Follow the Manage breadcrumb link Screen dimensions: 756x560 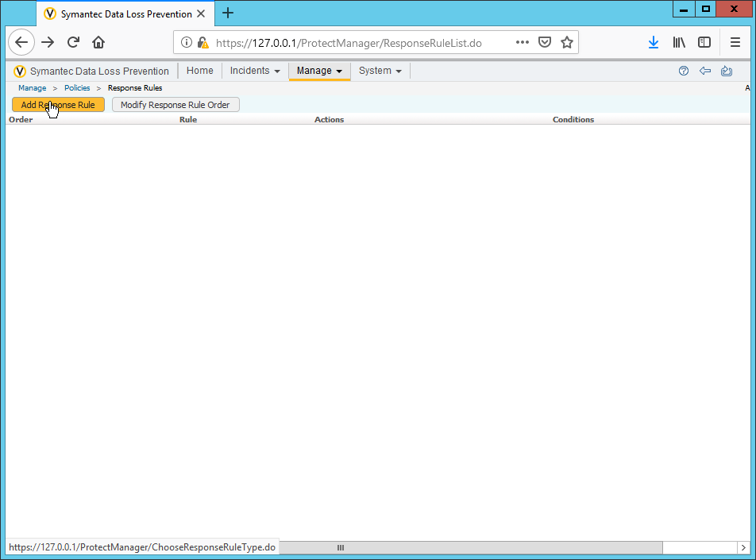coord(33,88)
